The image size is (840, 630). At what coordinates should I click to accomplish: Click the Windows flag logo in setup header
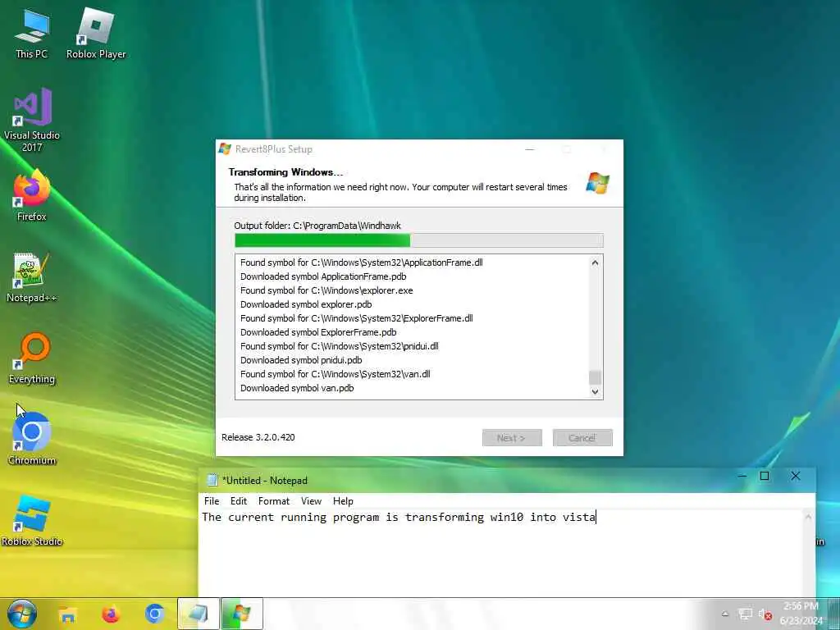[597, 183]
